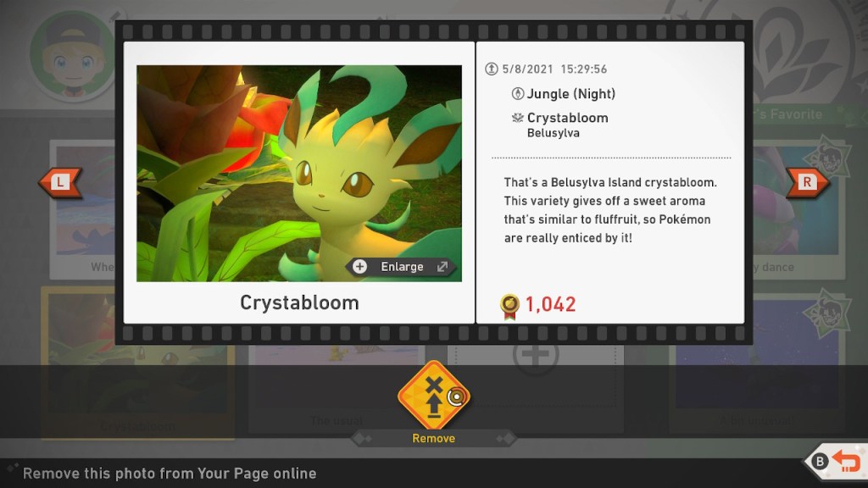The height and width of the screenshot is (488, 868).
Task: Click the R next-photo arrow
Action: [x=807, y=182]
